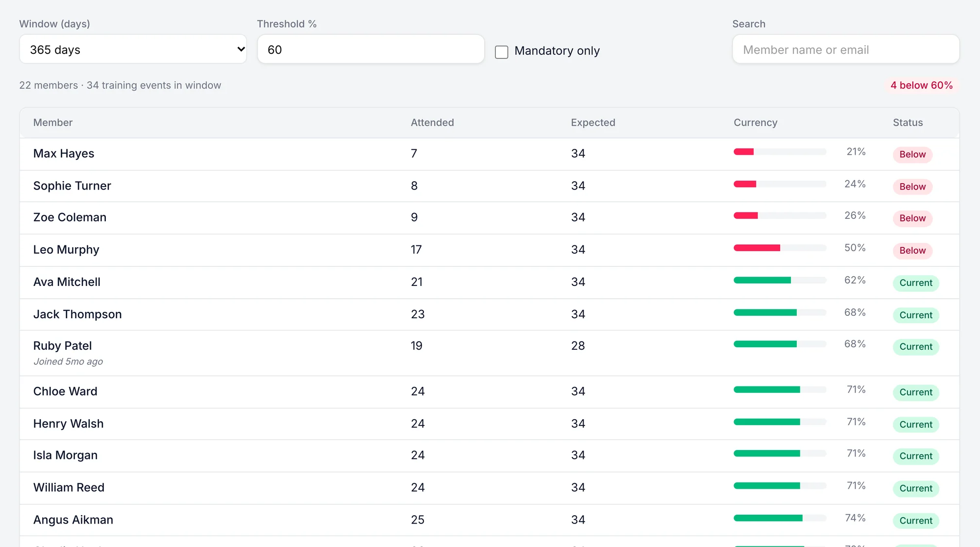Enable the Mandatory only checkbox

tap(501, 52)
